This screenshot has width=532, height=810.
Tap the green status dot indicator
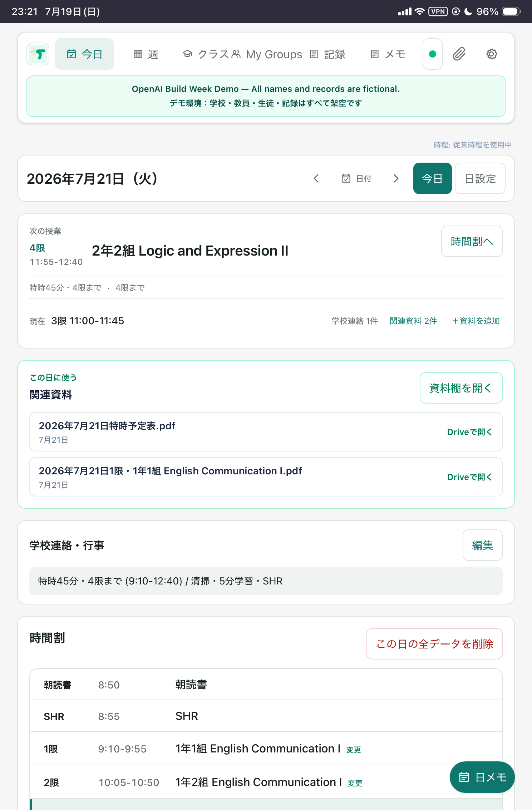pyautogui.click(x=432, y=54)
